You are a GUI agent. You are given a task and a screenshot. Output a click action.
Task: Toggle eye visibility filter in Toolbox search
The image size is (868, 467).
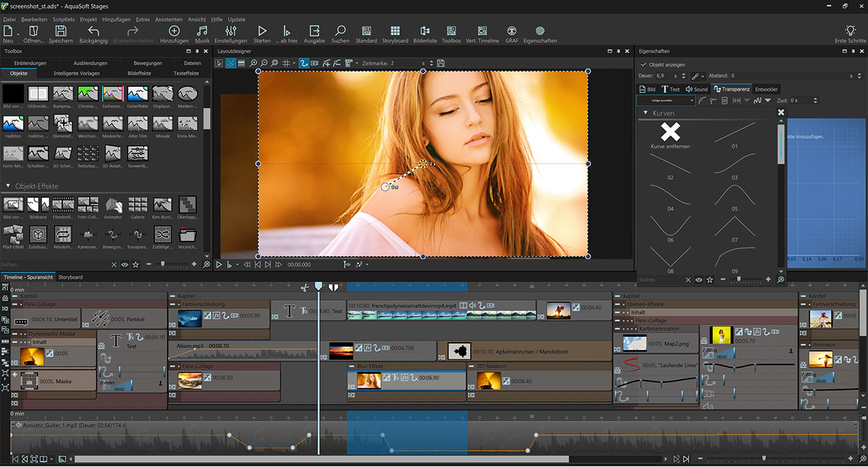[x=124, y=264]
